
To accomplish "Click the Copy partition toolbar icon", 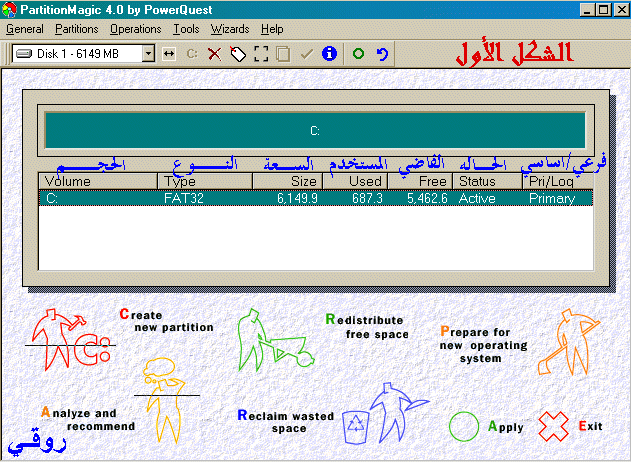I will point(283,54).
